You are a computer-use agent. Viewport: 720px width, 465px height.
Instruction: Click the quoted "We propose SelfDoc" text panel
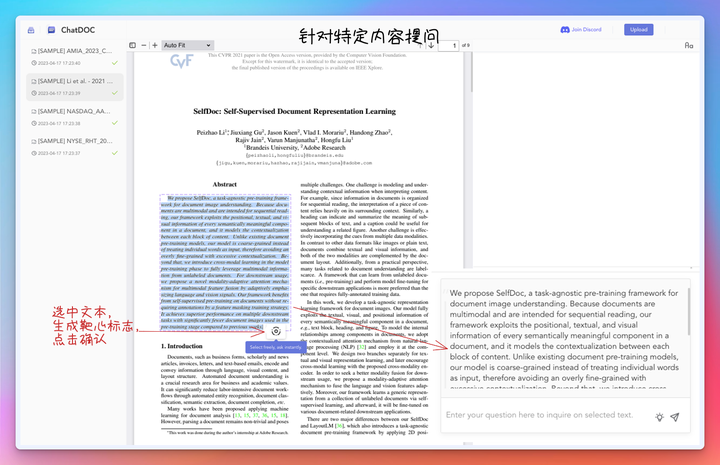564,337
